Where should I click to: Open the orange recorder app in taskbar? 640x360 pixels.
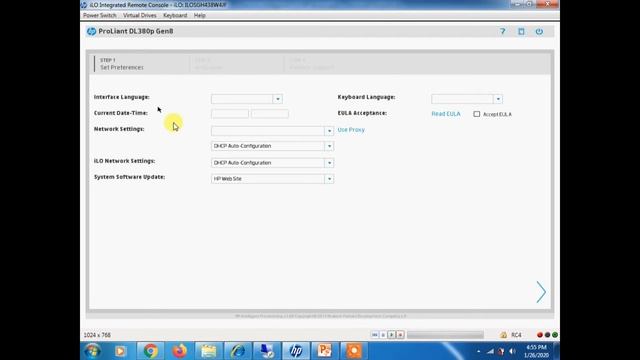(354, 351)
